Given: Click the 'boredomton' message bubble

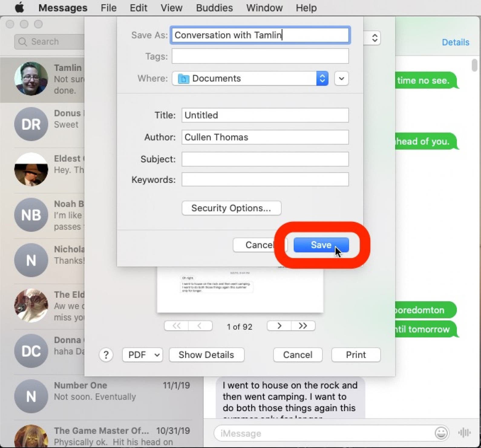Looking at the screenshot, I should coord(425,310).
